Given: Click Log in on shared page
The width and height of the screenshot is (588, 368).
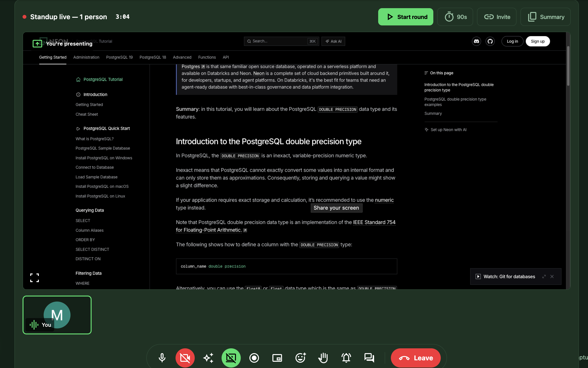Looking at the screenshot, I should [512, 41].
